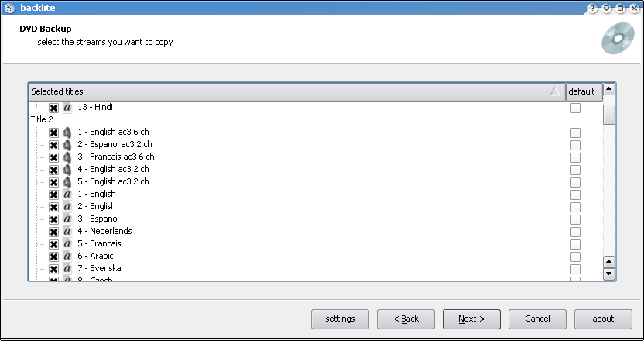
Task: Click the help question mark title bar icon
Action: pos(592,8)
